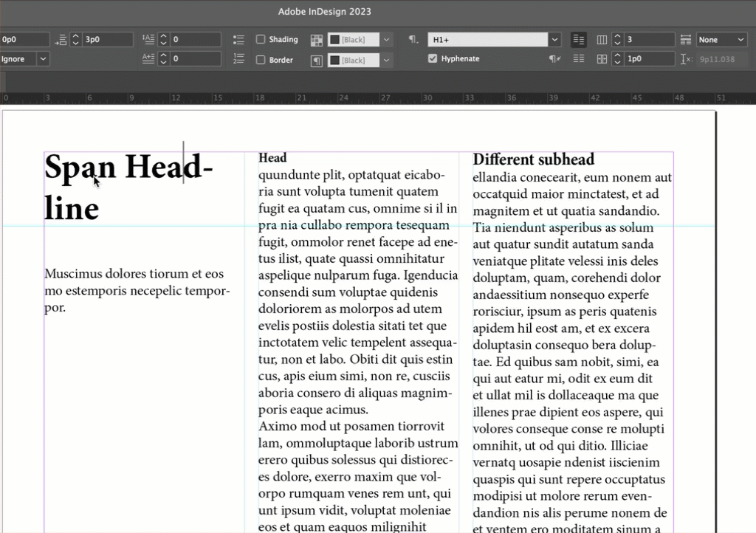Open the paragraph style icon menu
The image size is (756, 533).
coord(413,40)
